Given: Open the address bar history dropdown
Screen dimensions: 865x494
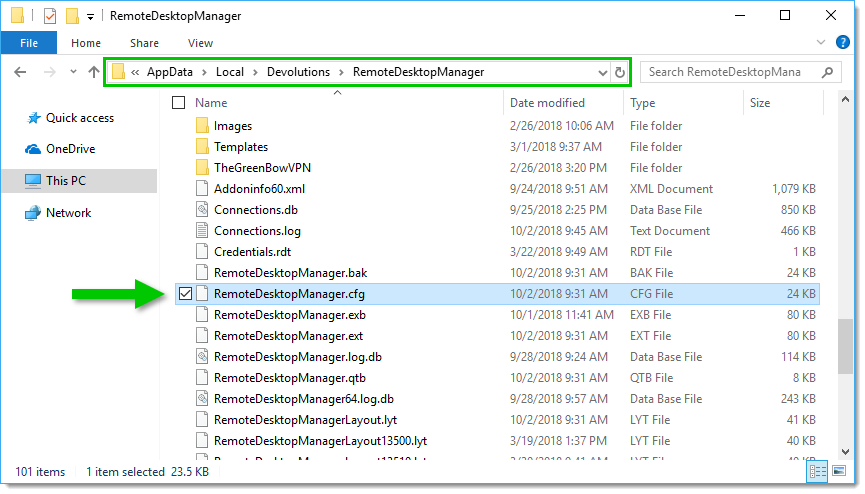Looking at the screenshot, I should (602, 72).
